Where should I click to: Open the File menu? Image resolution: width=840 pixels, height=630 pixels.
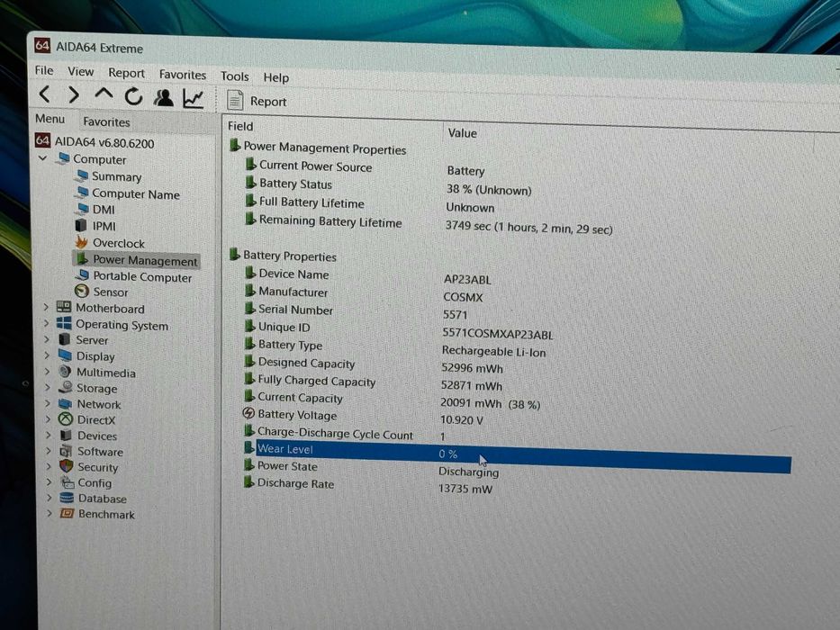point(44,70)
